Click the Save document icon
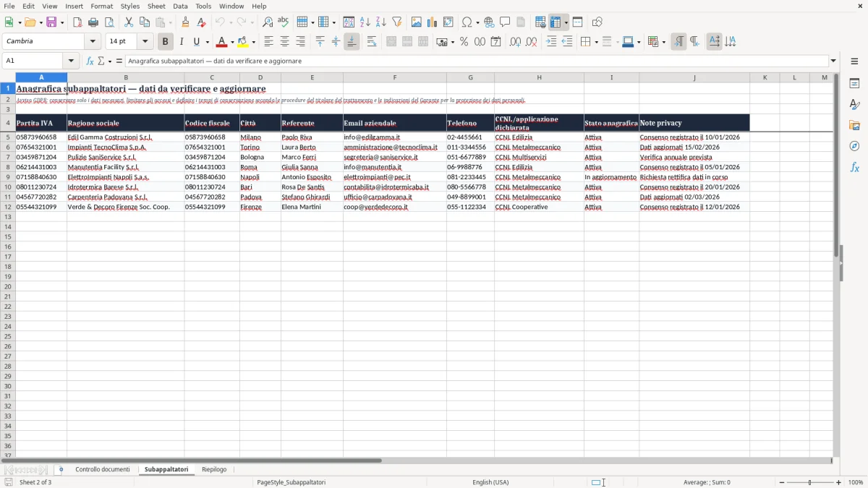Screen dimensions: 868x488 [51, 22]
